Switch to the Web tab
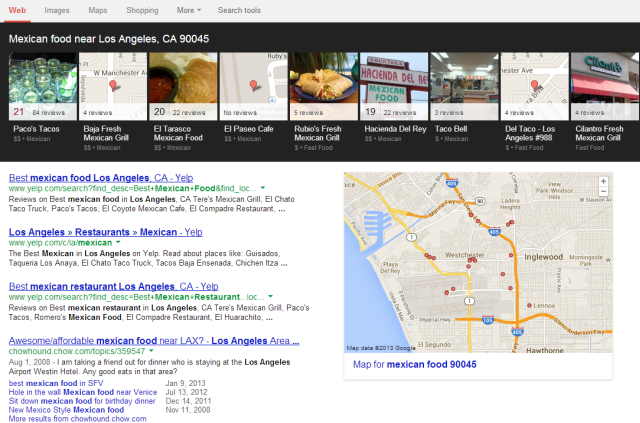The width and height of the screenshot is (640, 423). point(17,10)
